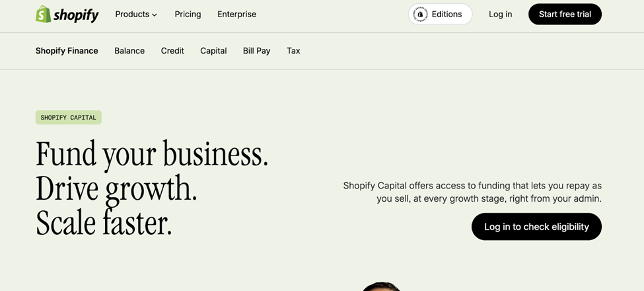Click the green SHOPIFY CAPITAL badge
644x291 pixels.
[x=69, y=118]
